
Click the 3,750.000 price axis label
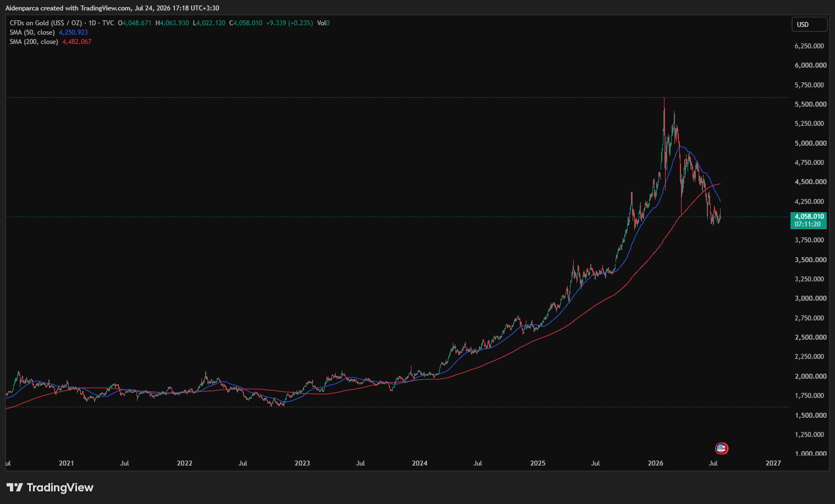click(x=810, y=240)
